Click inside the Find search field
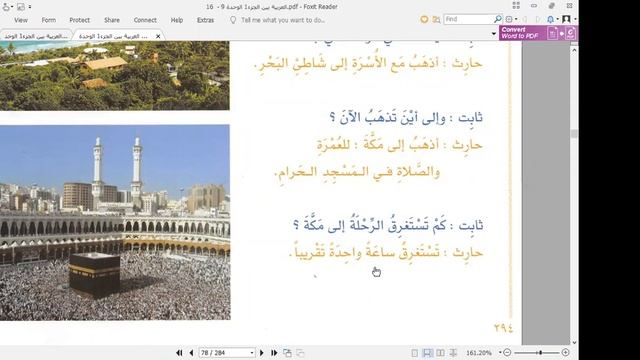 [468, 19]
